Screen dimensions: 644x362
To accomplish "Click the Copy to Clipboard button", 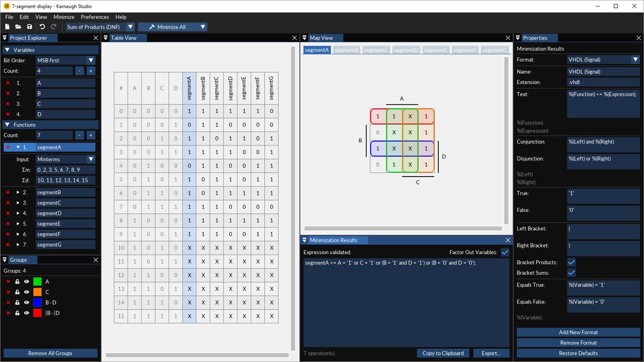I will click(x=442, y=353).
